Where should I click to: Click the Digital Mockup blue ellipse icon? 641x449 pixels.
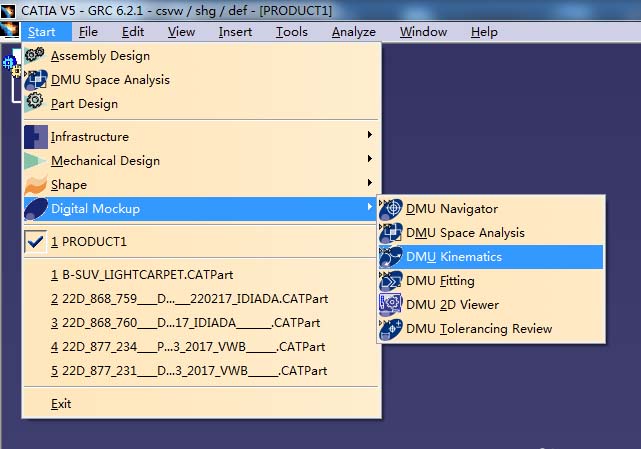pos(36,209)
